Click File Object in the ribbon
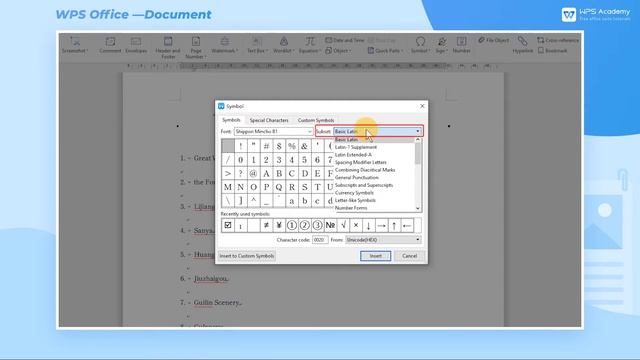This screenshot has width=640, height=360. pos(493,40)
